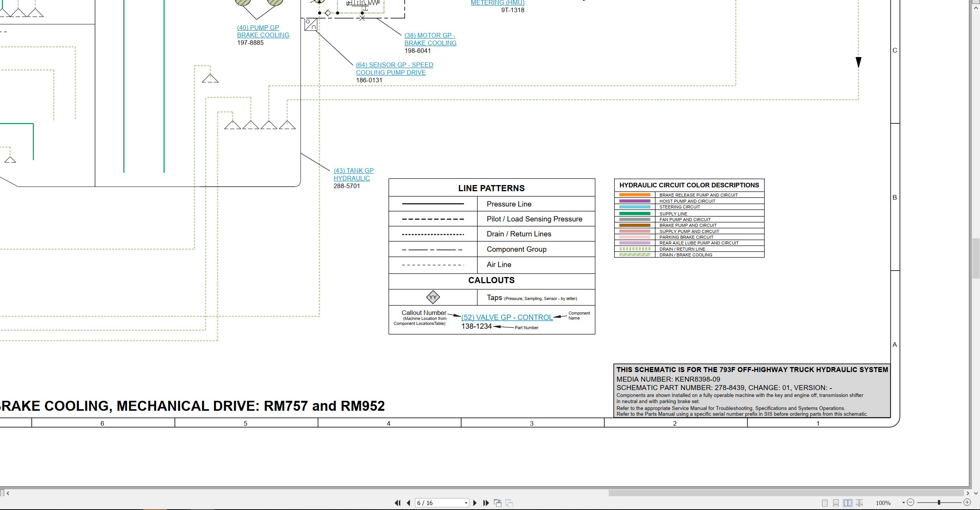
Task: Click the FAN PUMP AND CIRCUIT label
Action: point(685,220)
